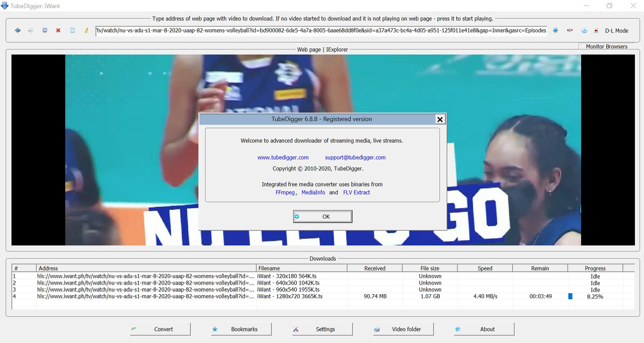
Task: Click OK in the welcome dialog
Action: click(323, 216)
